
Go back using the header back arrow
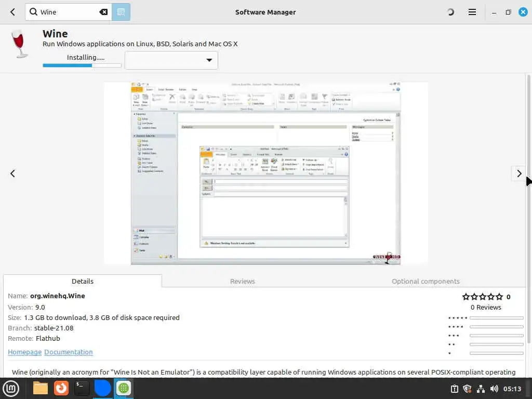point(12,12)
